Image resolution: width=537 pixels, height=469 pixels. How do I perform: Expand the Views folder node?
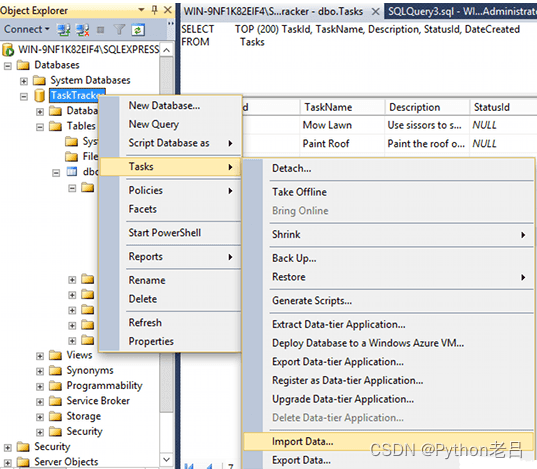click(x=40, y=356)
